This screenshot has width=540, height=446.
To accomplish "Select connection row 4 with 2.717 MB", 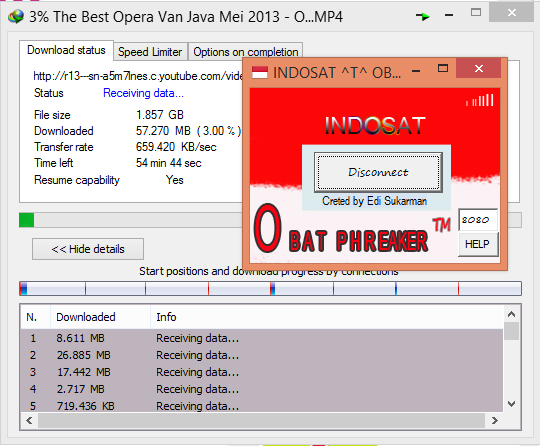I will tap(262, 389).
